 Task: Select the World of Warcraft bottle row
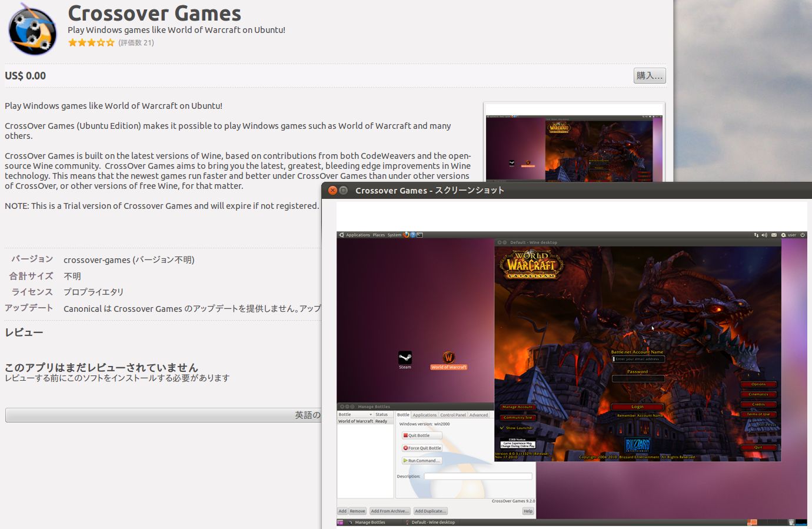(365, 421)
